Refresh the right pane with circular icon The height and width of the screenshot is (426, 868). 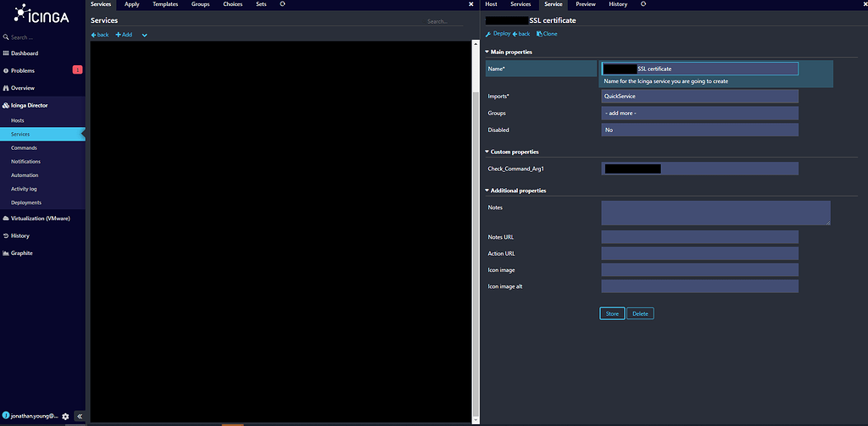643,4
